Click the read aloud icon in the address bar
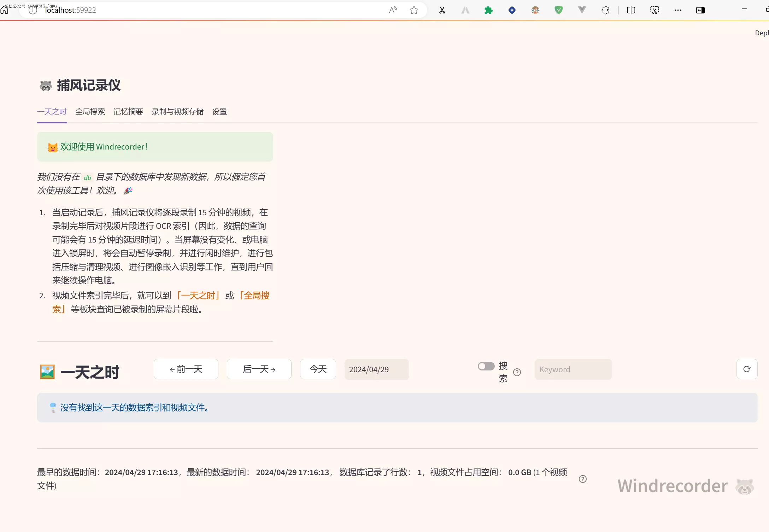The image size is (769, 532). click(393, 10)
